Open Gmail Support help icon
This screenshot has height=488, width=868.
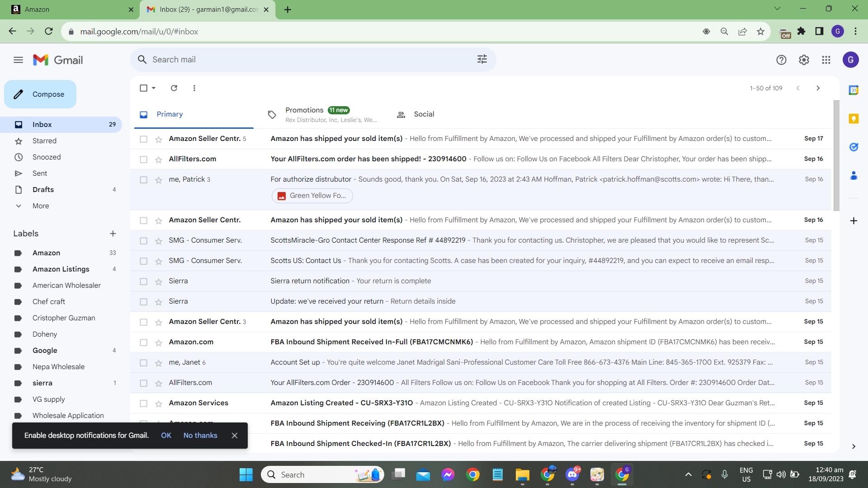click(x=781, y=60)
